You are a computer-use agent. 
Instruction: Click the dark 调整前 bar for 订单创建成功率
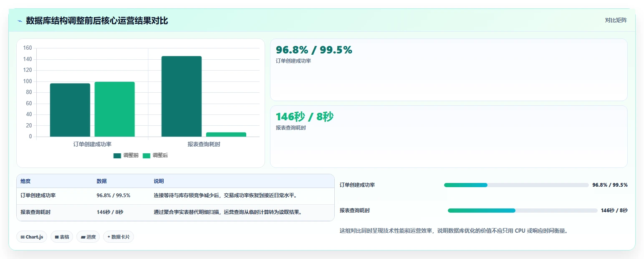(70, 110)
